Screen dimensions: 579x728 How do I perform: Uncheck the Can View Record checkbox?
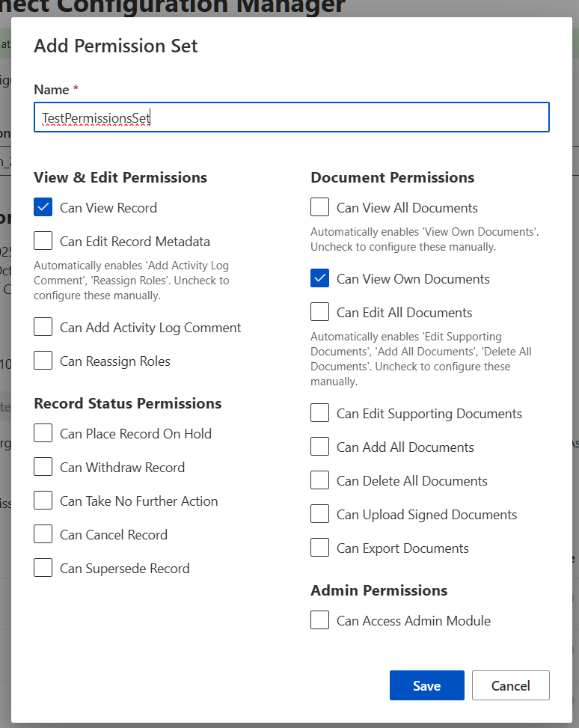click(43, 207)
